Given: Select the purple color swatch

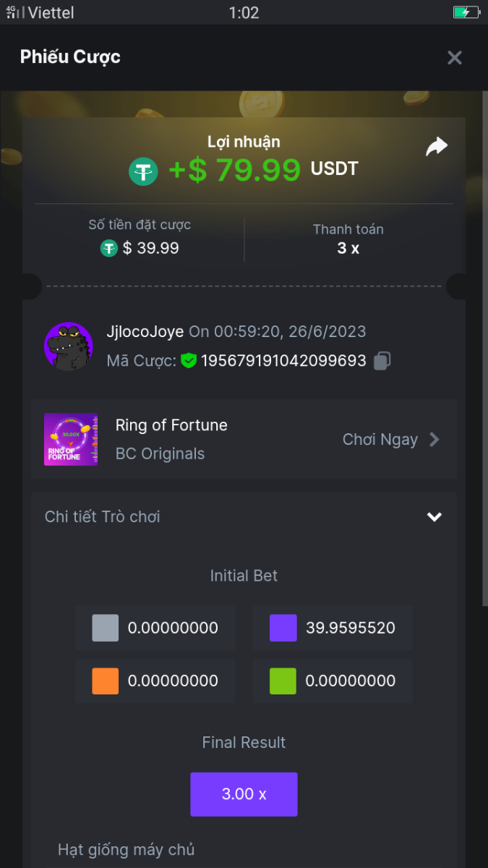Looking at the screenshot, I should pyautogui.click(x=283, y=628).
